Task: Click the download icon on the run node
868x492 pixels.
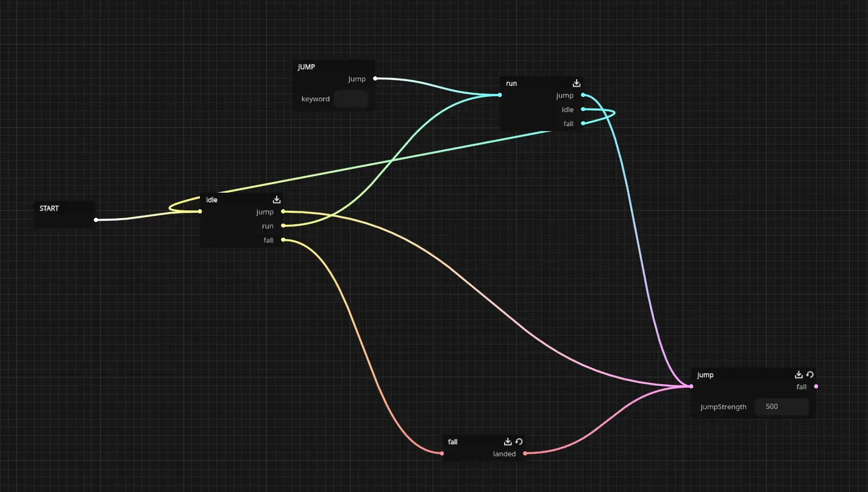Action: [x=577, y=84]
